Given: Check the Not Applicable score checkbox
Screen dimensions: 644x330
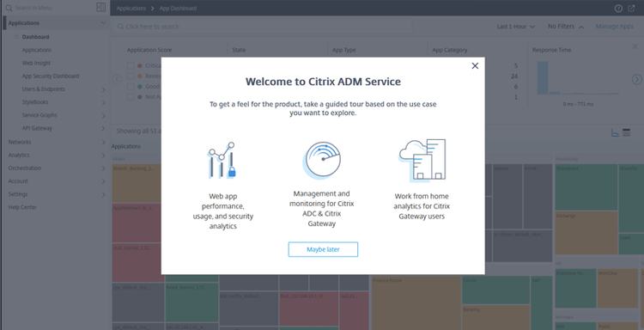Looking at the screenshot, I should [131, 97].
